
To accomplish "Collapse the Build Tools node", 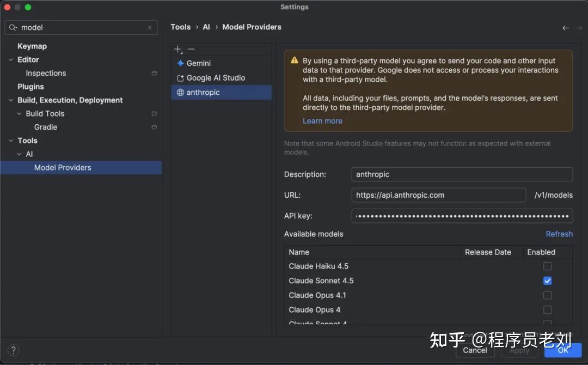I will click(19, 114).
